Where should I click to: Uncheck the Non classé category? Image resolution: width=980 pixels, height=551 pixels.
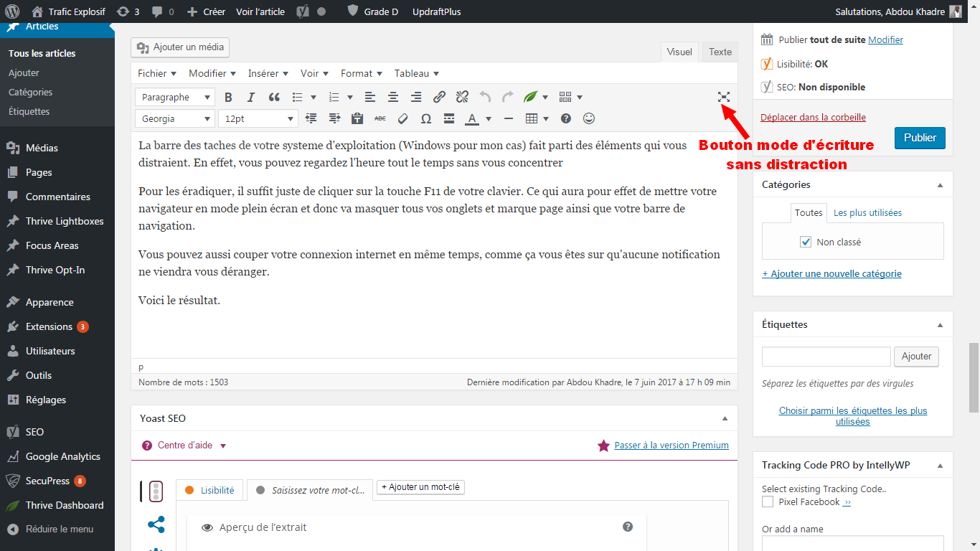point(806,242)
